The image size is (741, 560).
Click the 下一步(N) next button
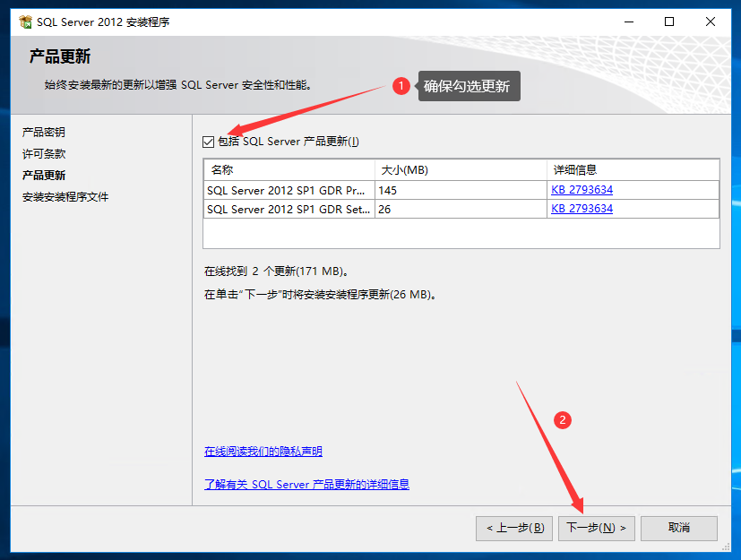tap(596, 528)
